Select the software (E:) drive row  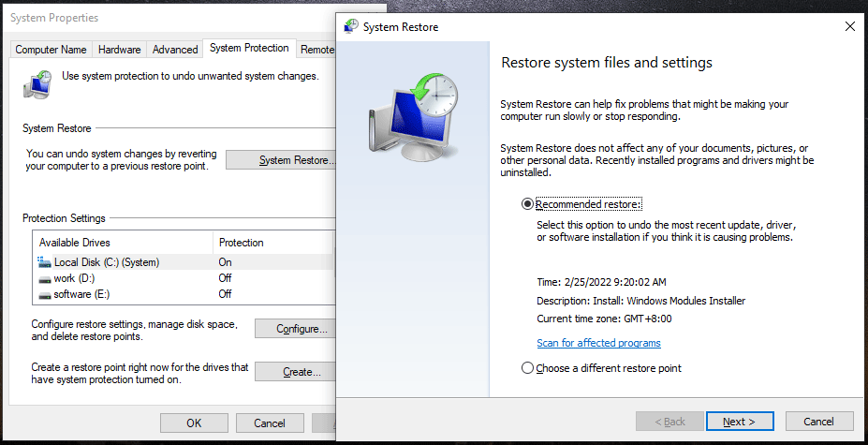(184, 294)
